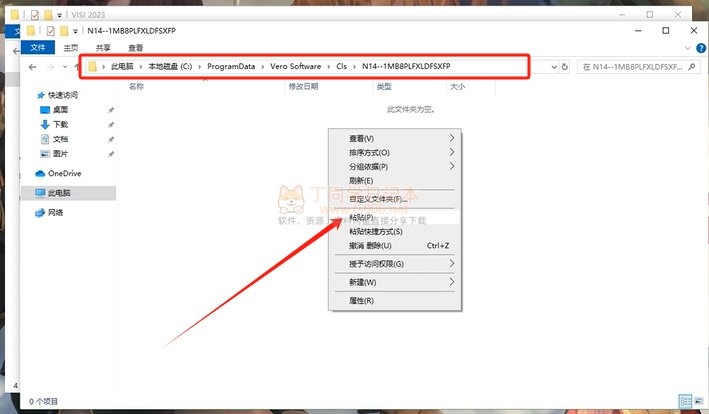Switch to large icons view in status bar
This screenshot has height=414, width=709.
[x=699, y=401]
